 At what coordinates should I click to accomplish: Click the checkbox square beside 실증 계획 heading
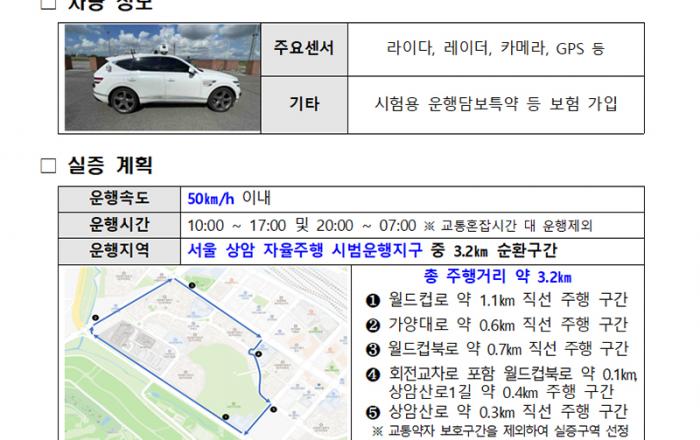pyautogui.click(x=47, y=164)
